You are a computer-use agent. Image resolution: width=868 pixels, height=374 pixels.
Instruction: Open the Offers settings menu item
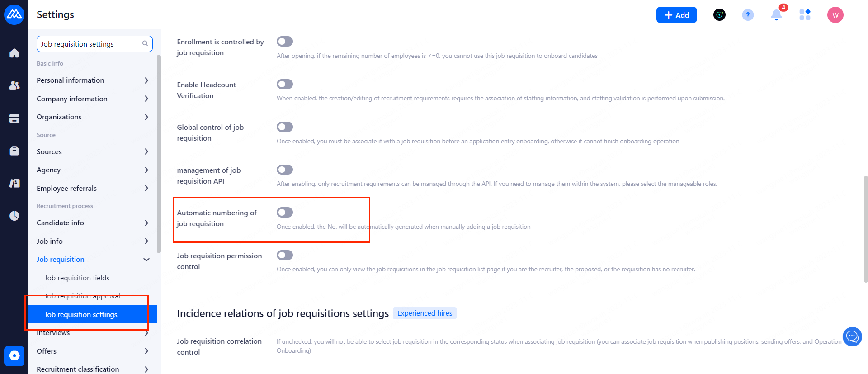point(47,351)
